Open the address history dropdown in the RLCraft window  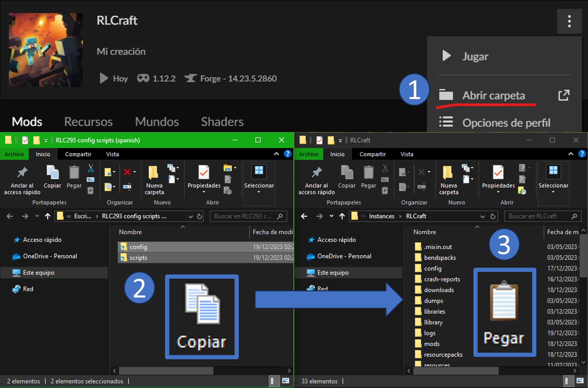(482, 216)
